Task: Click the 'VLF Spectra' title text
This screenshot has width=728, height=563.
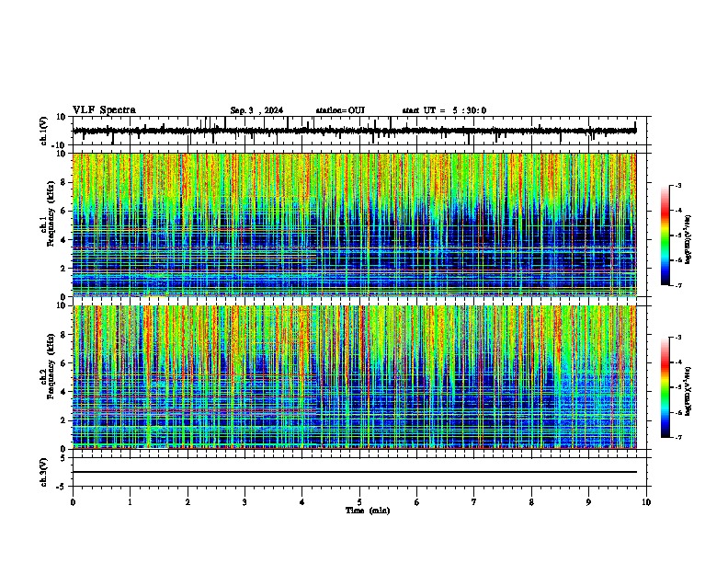Action: tap(104, 110)
